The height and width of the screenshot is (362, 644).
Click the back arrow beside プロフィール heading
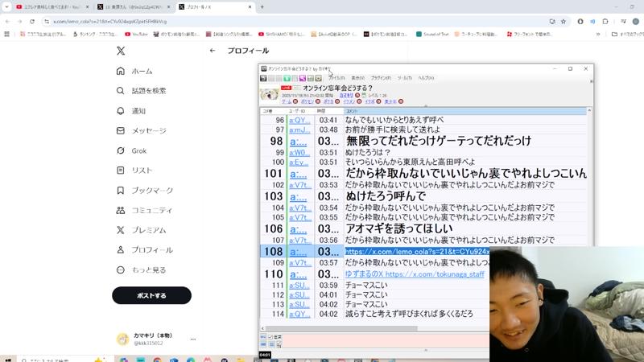[x=213, y=51]
